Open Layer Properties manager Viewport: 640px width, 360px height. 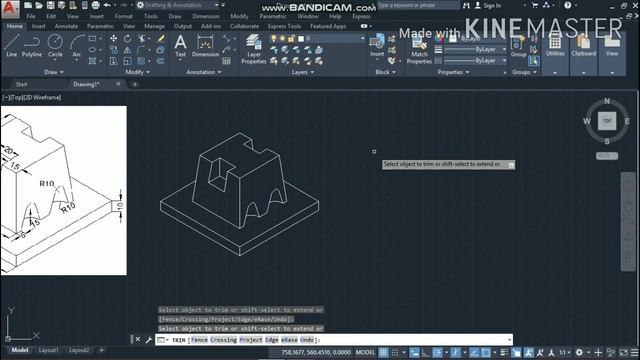[253, 49]
